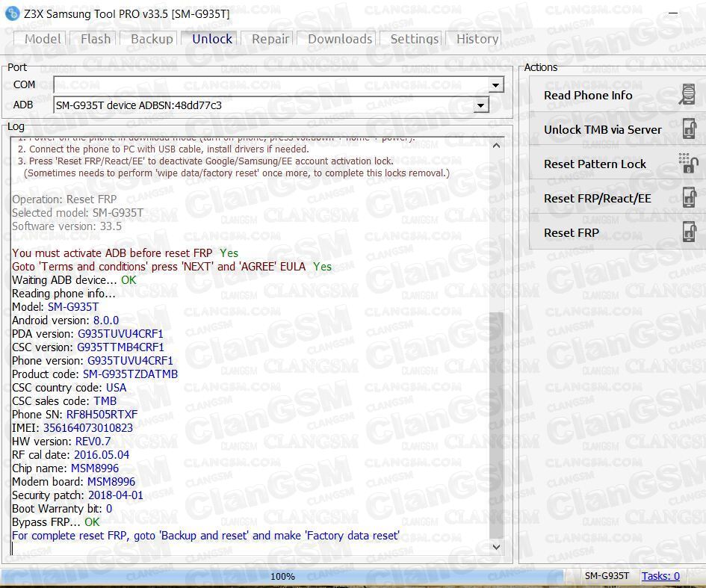The height and width of the screenshot is (588, 706).
Task: Click the ADB device combo box text
Action: coord(139,105)
